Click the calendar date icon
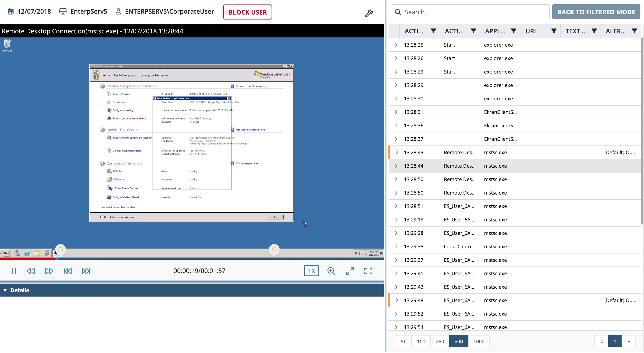This screenshot has height=353, width=644. (x=11, y=11)
